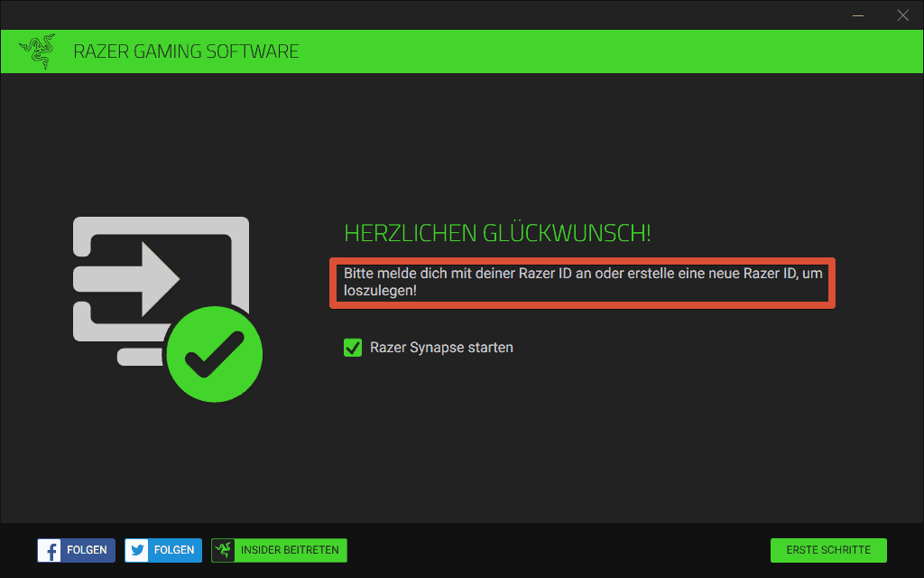Screen dimensions: 924x578
Task: Click the grey arrow in the install graphic
Action: click(126, 279)
